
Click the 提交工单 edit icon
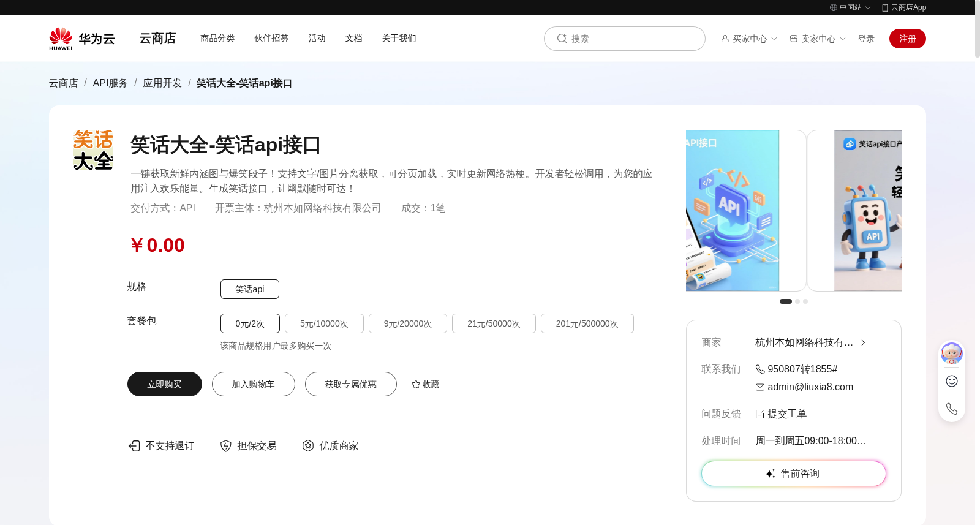pos(760,414)
